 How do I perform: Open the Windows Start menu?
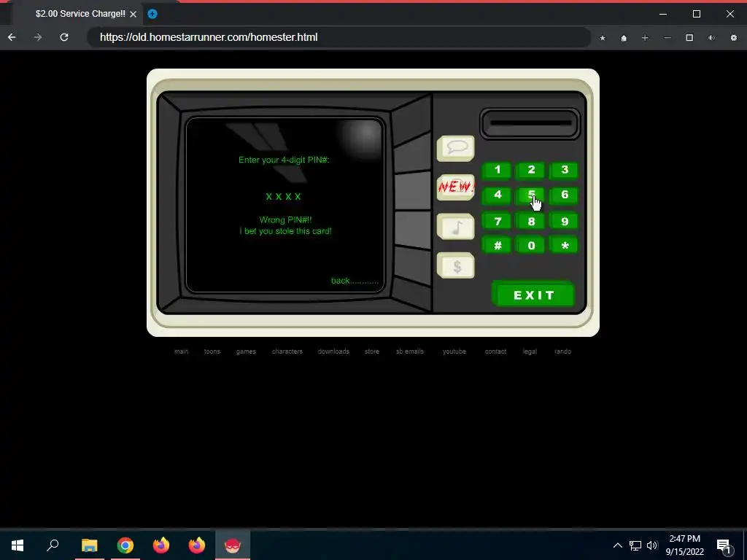pyautogui.click(x=18, y=545)
